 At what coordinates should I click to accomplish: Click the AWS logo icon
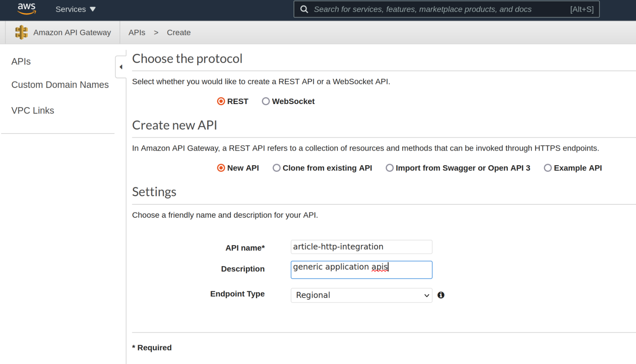coord(26,9)
